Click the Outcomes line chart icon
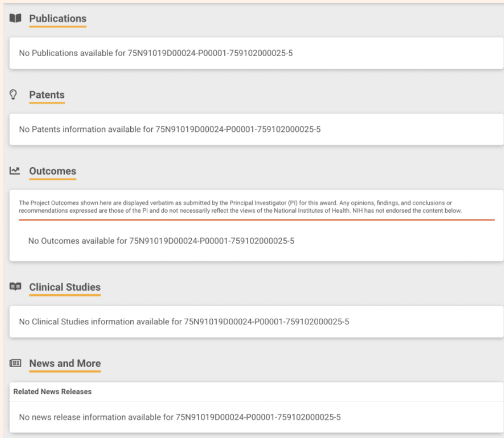The image size is (504, 438). pos(15,171)
